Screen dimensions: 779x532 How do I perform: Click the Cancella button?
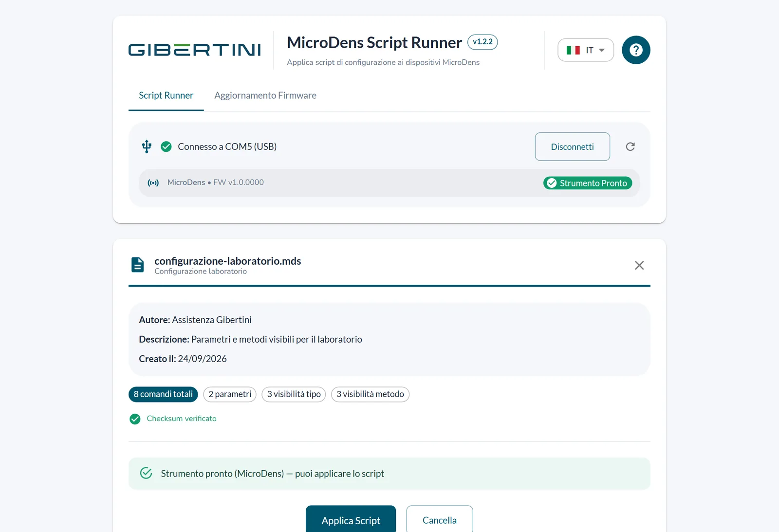tap(440, 519)
